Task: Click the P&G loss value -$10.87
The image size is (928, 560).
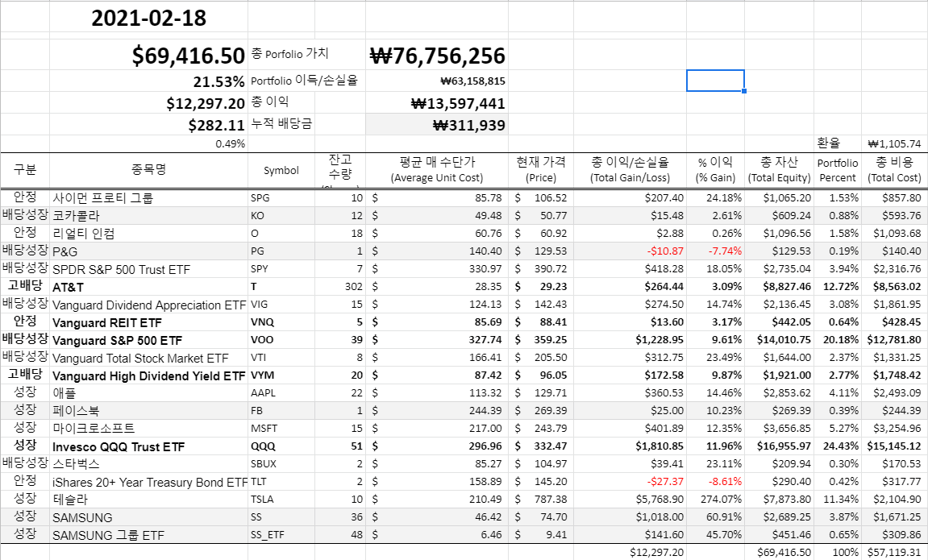Action: [x=630, y=251]
